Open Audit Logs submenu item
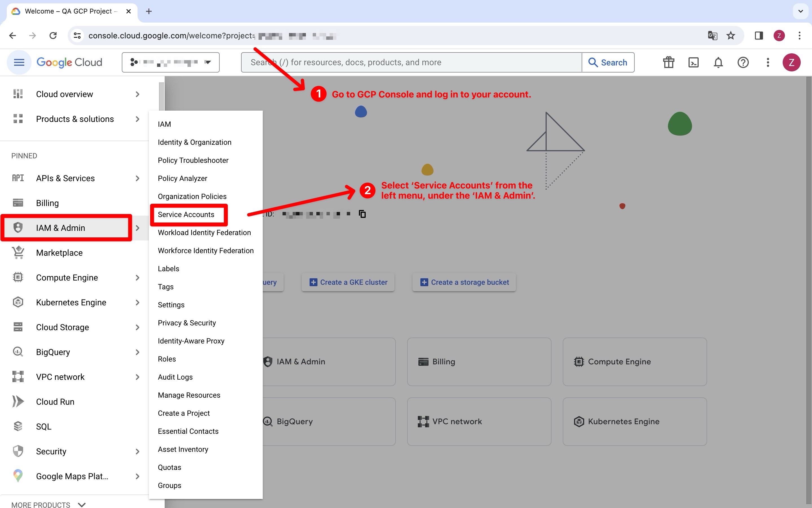The width and height of the screenshot is (812, 508). click(175, 377)
